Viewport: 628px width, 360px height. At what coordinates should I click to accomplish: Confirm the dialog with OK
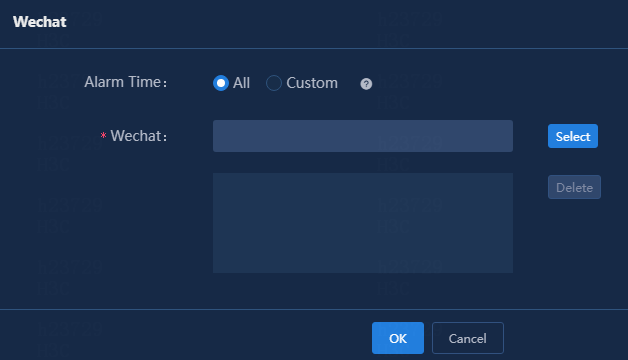[398, 338]
